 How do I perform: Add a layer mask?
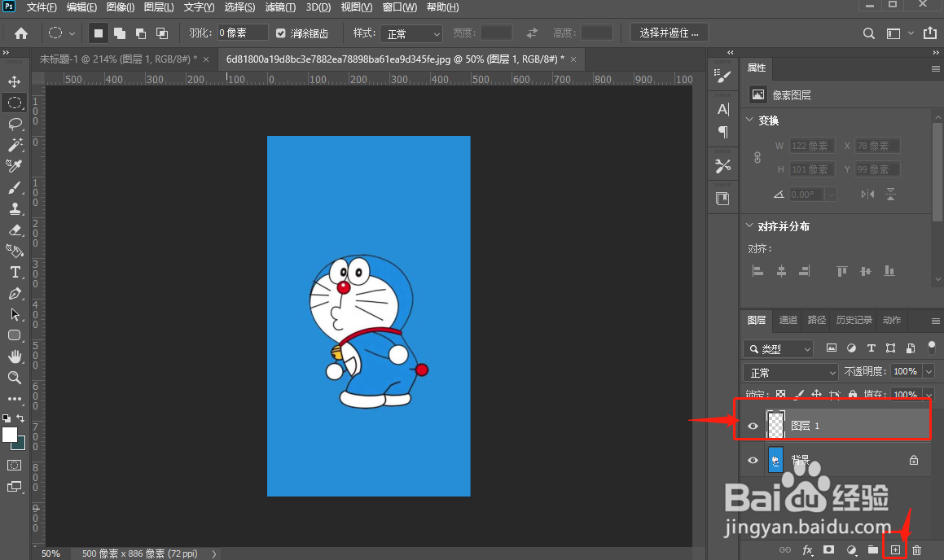(x=829, y=549)
